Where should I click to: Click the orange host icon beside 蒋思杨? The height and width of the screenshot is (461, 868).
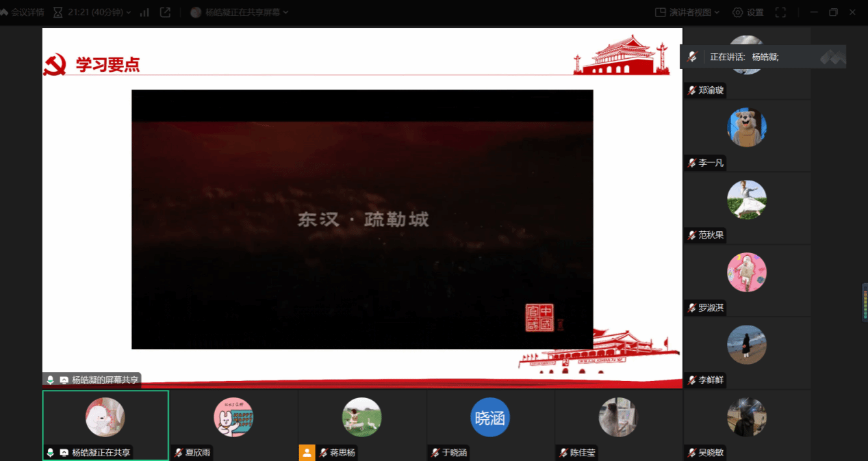(307, 452)
